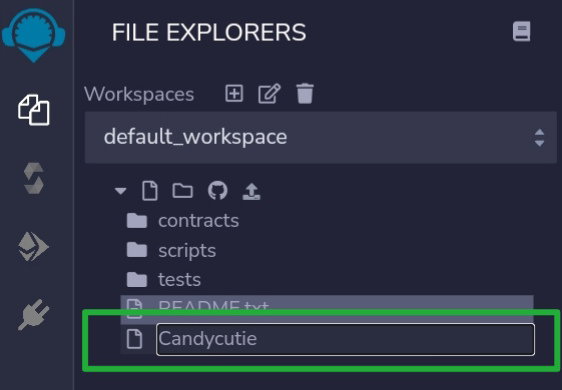Click the Remix logo icon

34,35
